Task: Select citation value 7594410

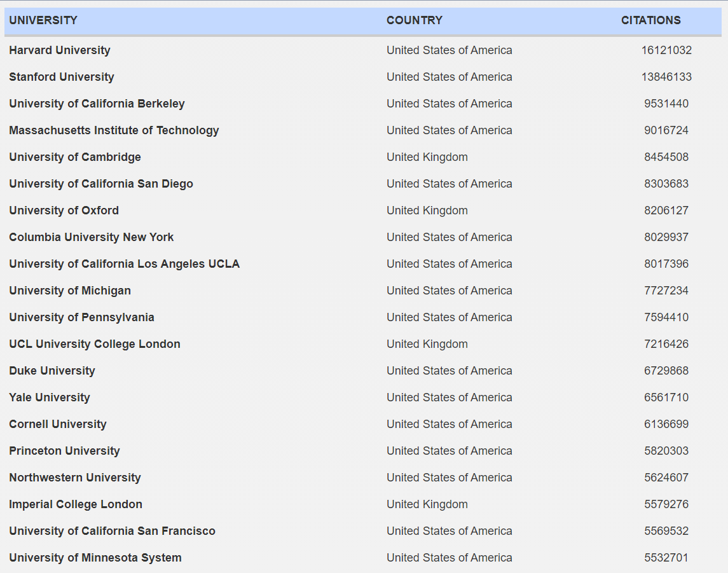Action: [666, 317]
